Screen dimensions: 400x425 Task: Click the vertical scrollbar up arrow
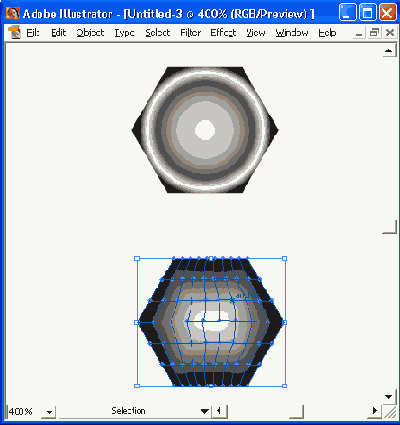(389, 51)
